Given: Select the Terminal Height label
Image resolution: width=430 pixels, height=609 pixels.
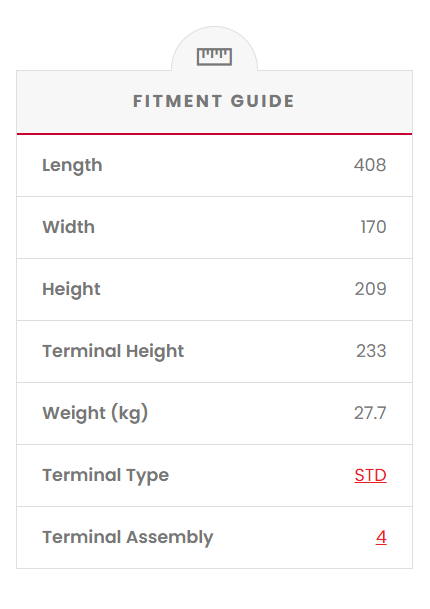Looking at the screenshot, I should point(113,351).
